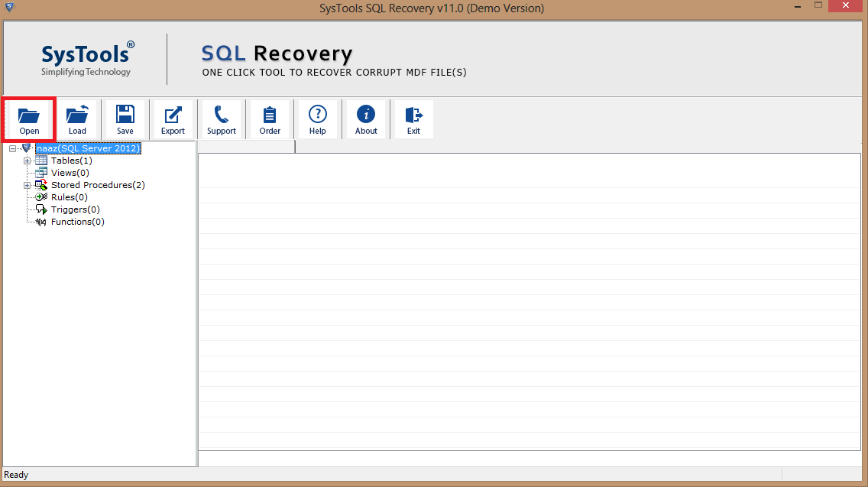
Task: Click the app icon in the title bar
Action: [9, 7]
